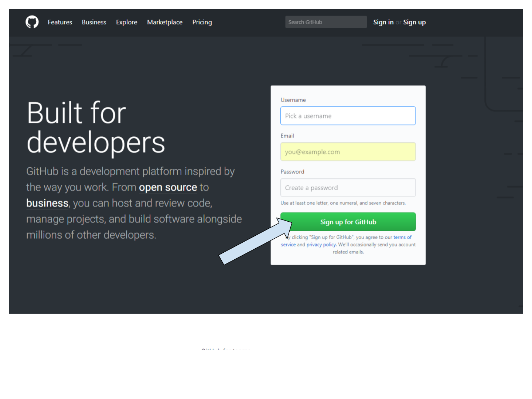The height and width of the screenshot is (399, 532).
Task: Click the green Sign up for GitHub button
Action: point(348,222)
